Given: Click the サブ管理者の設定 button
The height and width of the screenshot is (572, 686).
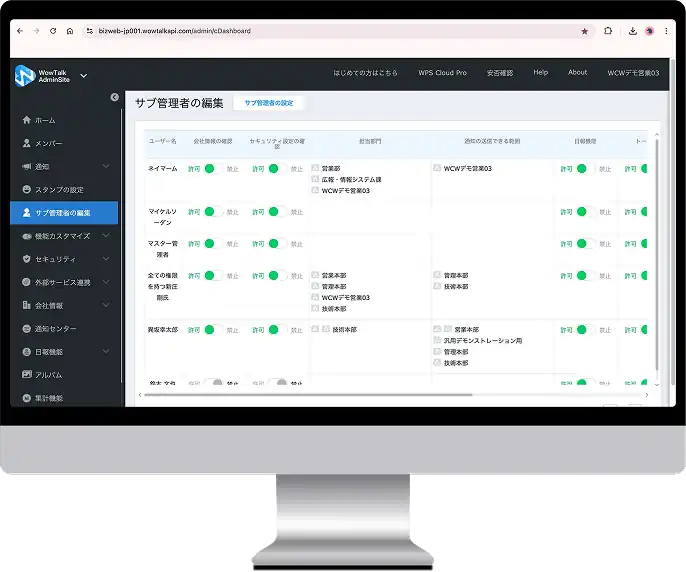Looking at the screenshot, I should click(x=269, y=103).
